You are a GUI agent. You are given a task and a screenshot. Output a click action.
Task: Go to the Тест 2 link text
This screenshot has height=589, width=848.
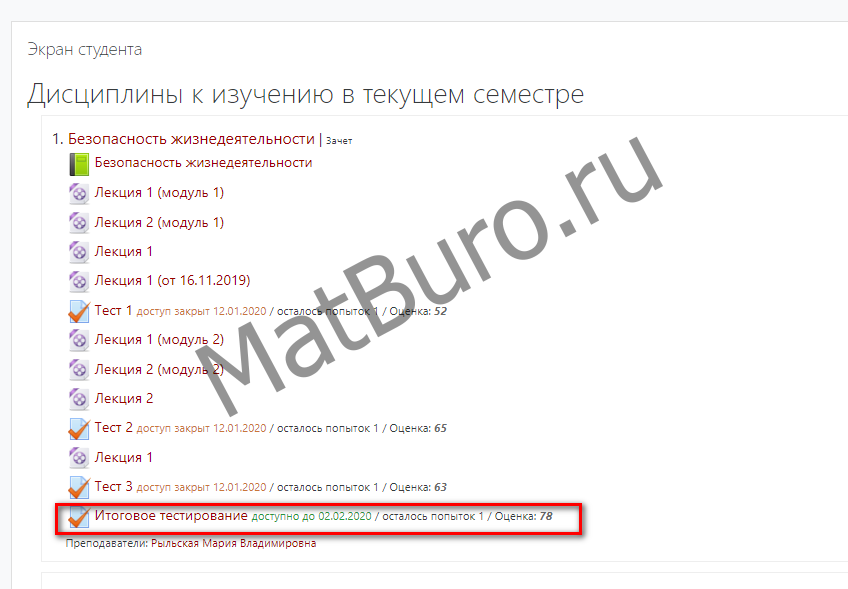(x=113, y=428)
